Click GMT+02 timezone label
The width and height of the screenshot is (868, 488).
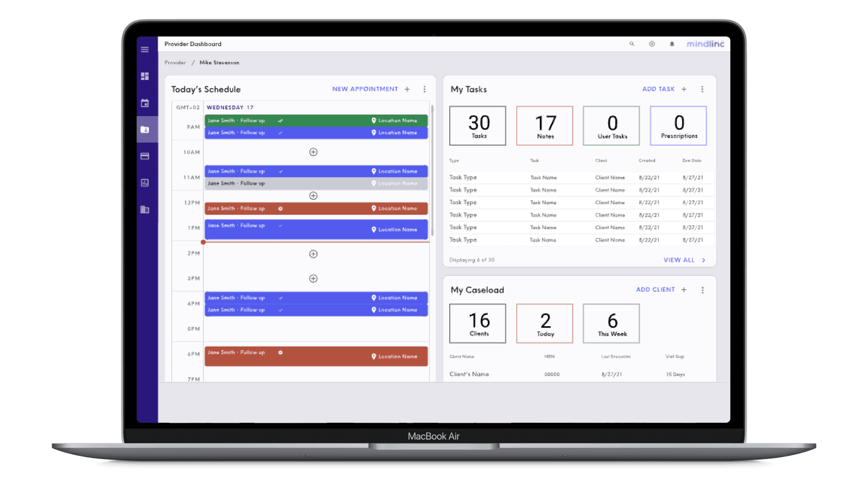click(x=188, y=108)
